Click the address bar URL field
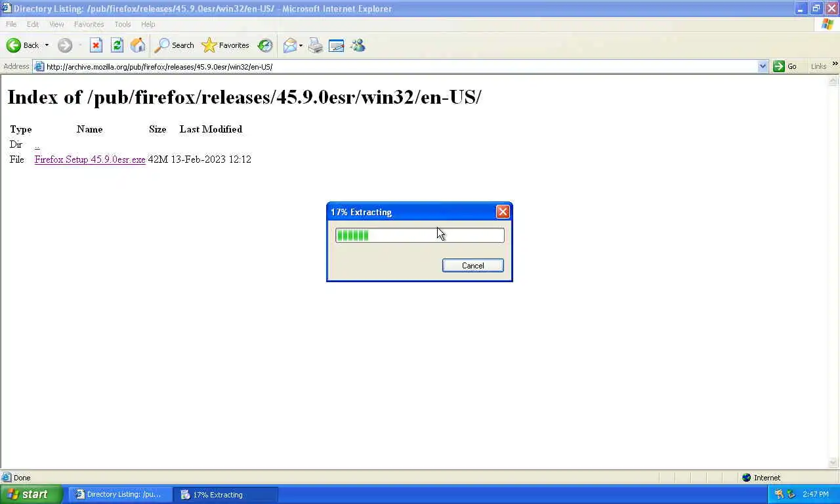 click(x=400, y=66)
